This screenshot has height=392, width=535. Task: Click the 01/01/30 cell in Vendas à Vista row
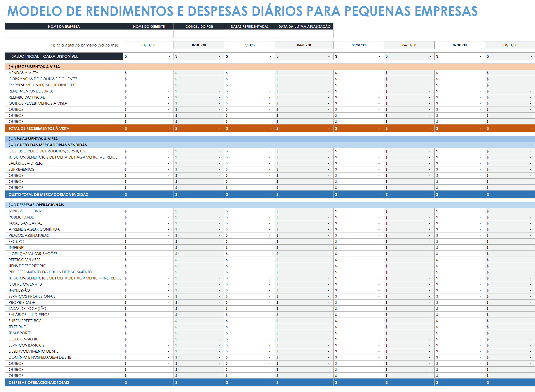[148, 73]
